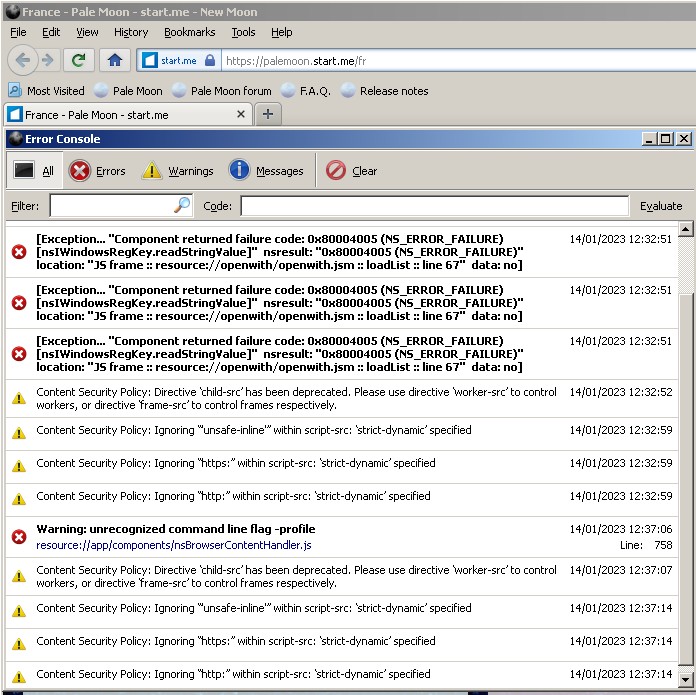Click the browser Back arrow button

click(x=21, y=60)
